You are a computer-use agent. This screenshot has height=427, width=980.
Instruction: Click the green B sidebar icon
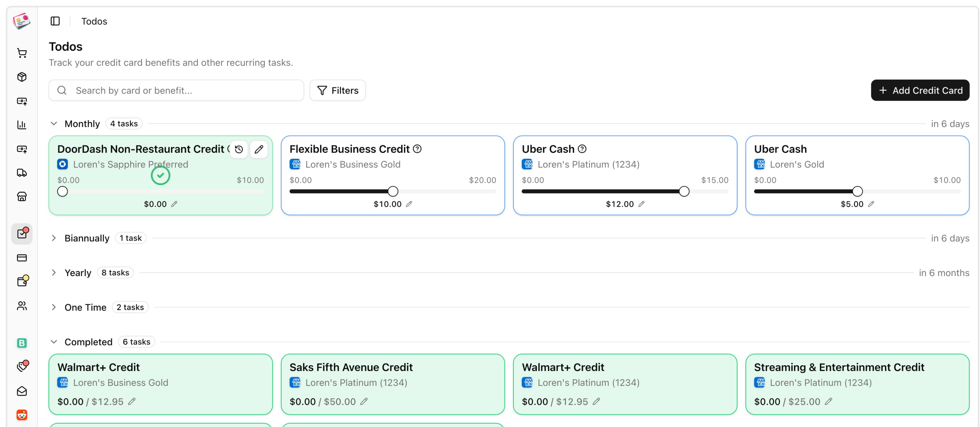(22, 343)
